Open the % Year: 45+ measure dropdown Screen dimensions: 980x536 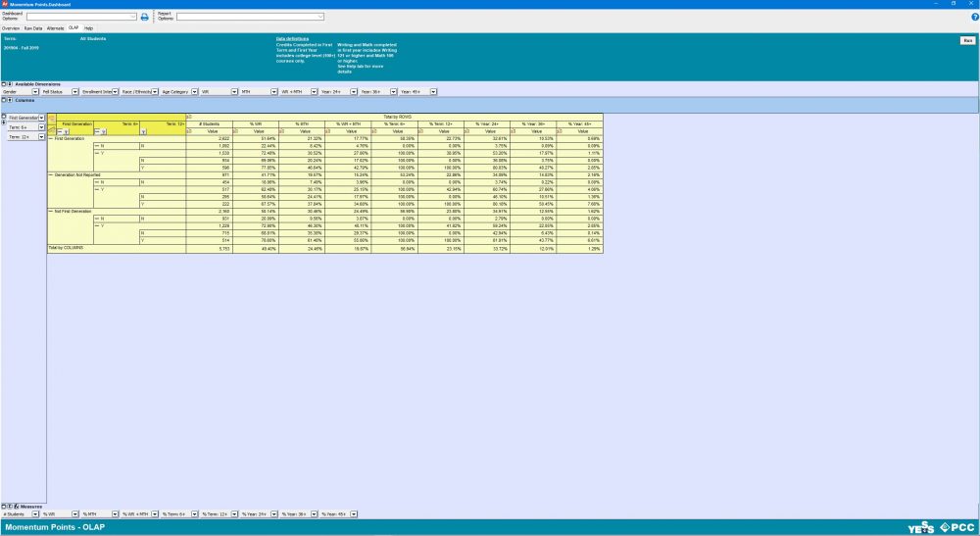354,514
